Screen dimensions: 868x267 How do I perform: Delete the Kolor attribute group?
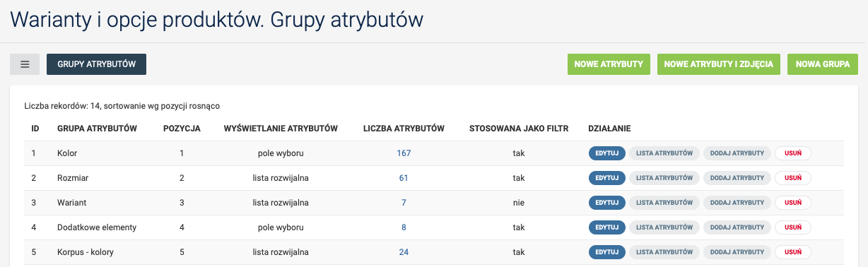(793, 153)
